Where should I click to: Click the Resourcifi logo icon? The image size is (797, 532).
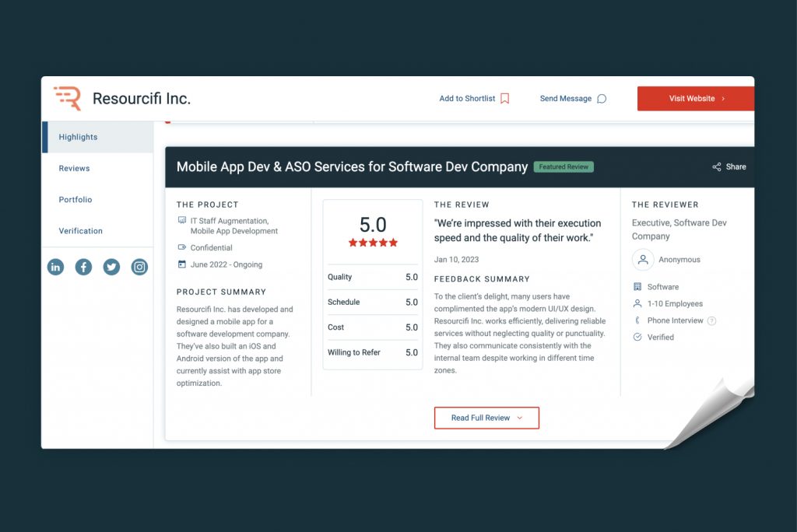[68, 99]
